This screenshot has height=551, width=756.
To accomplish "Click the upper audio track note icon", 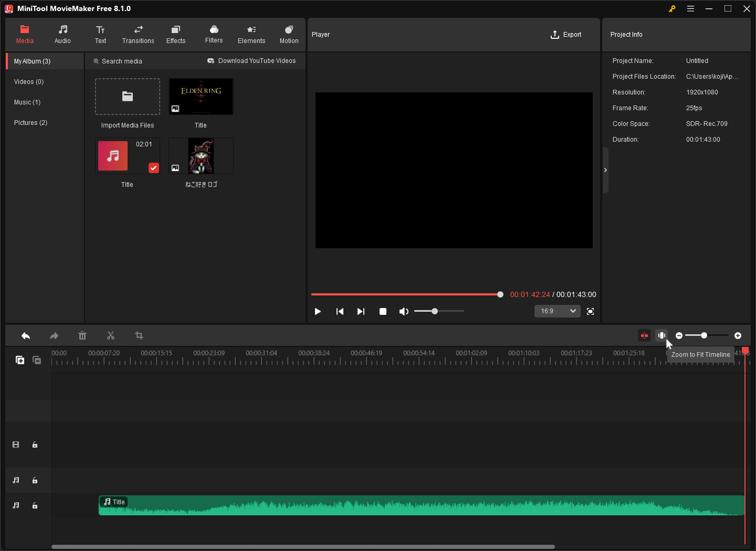I will pyautogui.click(x=16, y=480).
